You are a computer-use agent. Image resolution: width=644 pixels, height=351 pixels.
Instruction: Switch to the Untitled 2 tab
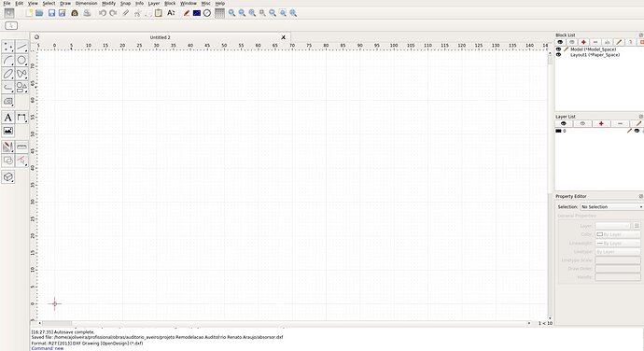click(x=161, y=37)
